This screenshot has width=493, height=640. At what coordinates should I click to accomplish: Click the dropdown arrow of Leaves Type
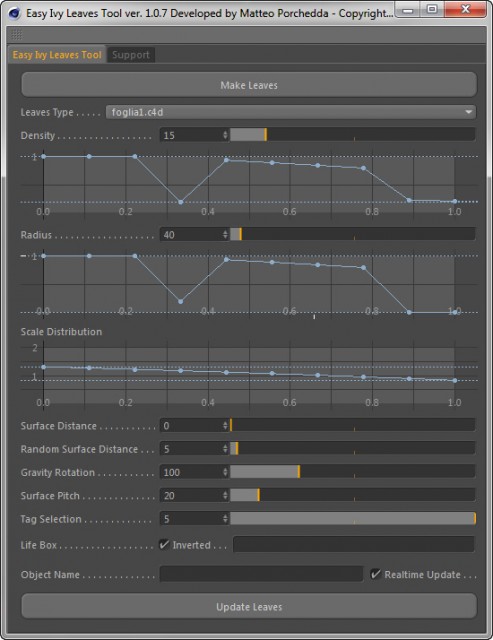pyautogui.click(x=469, y=112)
